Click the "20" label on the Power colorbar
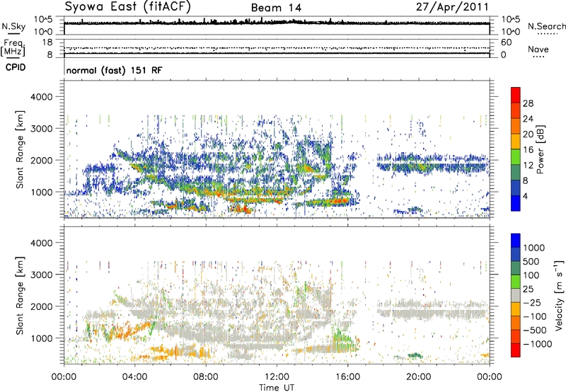The height and width of the screenshot is (392, 566). 528,134
